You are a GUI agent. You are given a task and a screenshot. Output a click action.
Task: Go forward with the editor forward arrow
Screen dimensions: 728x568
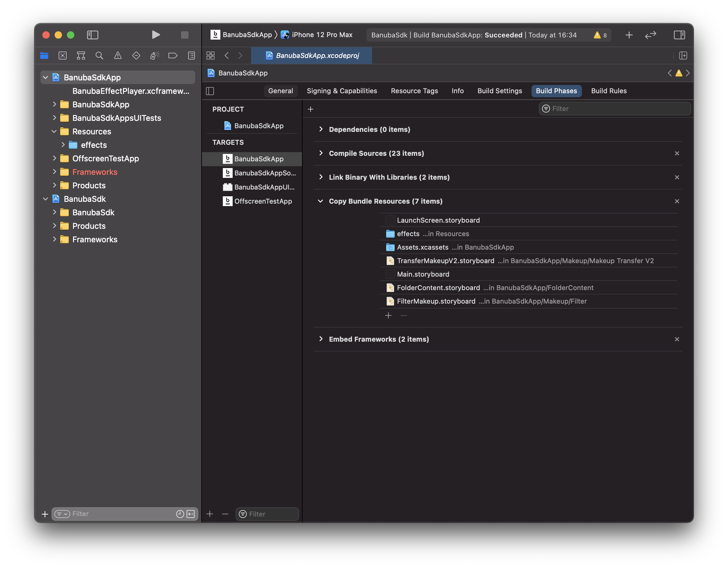tap(240, 56)
